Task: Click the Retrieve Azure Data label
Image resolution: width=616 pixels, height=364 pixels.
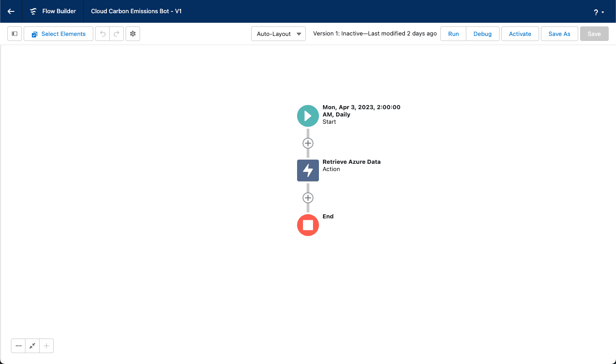Action: [x=352, y=162]
